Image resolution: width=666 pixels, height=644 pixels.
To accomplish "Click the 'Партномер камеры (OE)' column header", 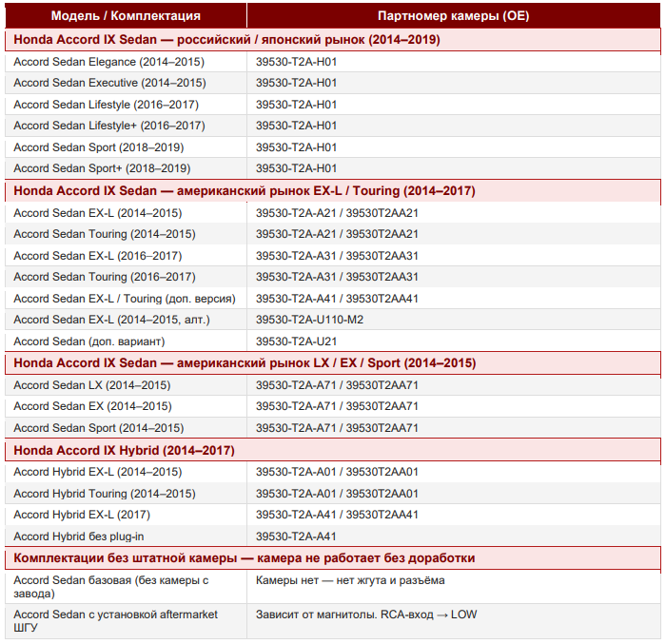I will click(x=454, y=16).
